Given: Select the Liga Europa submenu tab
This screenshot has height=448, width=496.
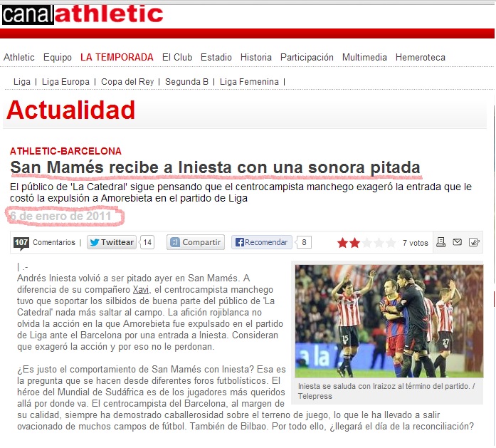Looking at the screenshot, I should tap(65, 82).
